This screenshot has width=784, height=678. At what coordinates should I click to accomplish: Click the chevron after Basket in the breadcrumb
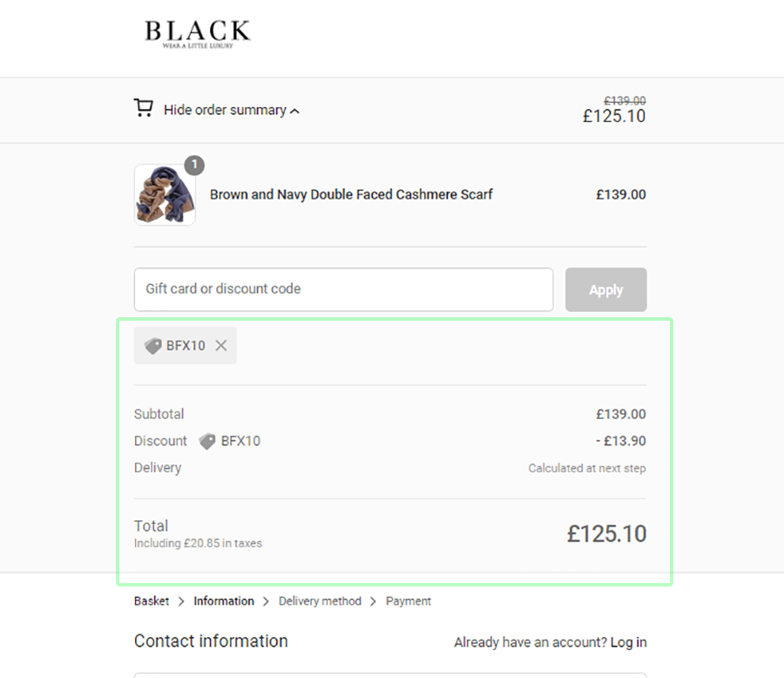click(x=181, y=601)
